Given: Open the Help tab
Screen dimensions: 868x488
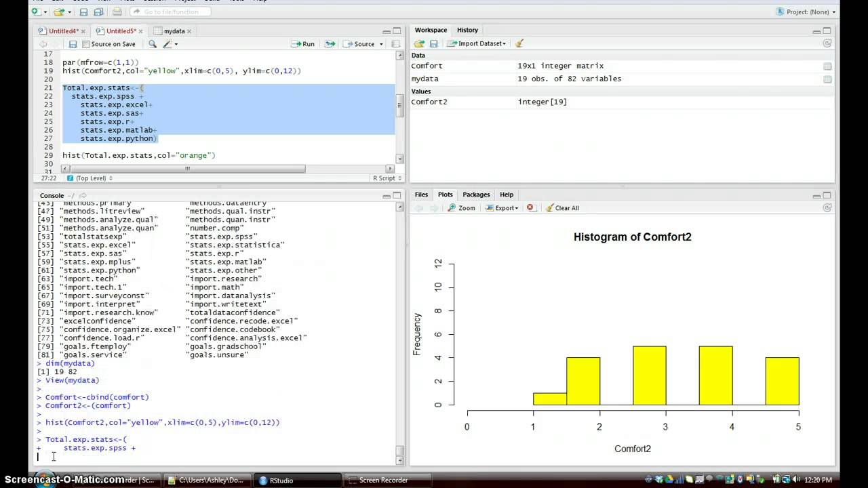Looking at the screenshot, I should pyautogui.click(x=507, y=195).
